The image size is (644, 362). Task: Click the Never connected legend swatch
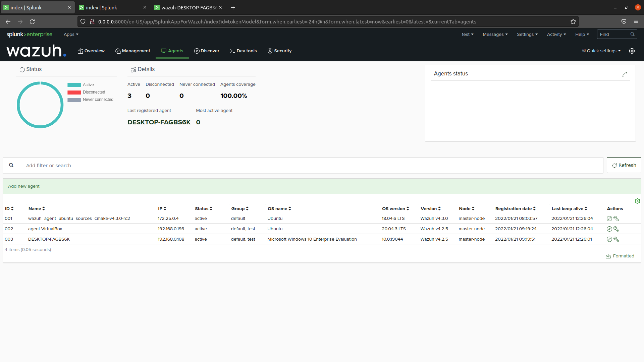(74, 100)
